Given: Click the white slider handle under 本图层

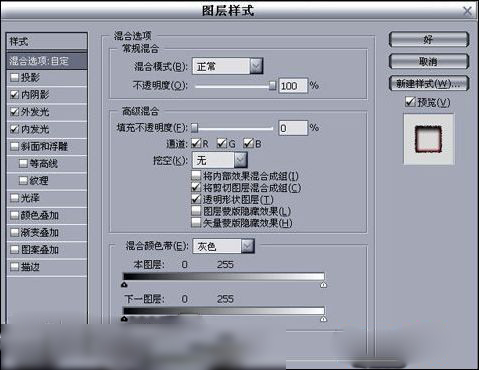Looking at the screenshot, I should coord(323,285).
